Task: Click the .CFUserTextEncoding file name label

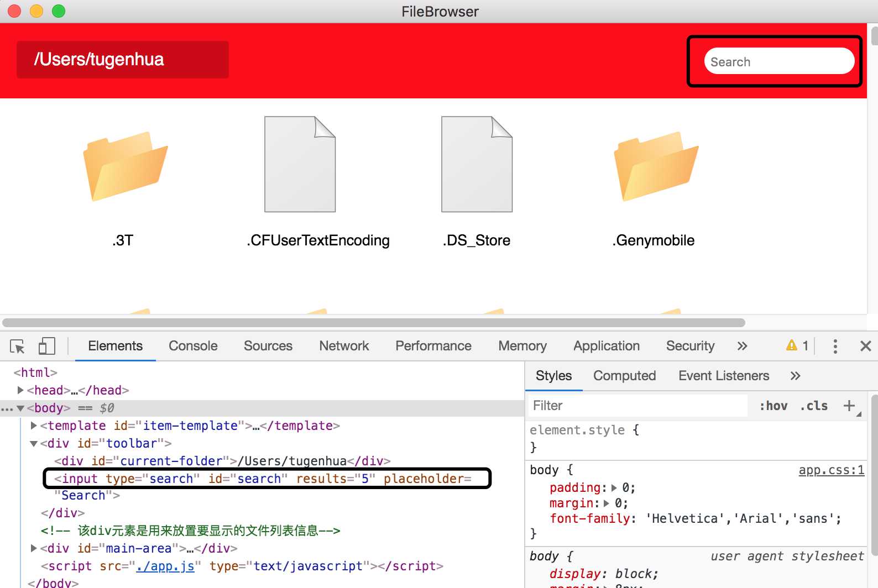Action: [x=318, y=241]
